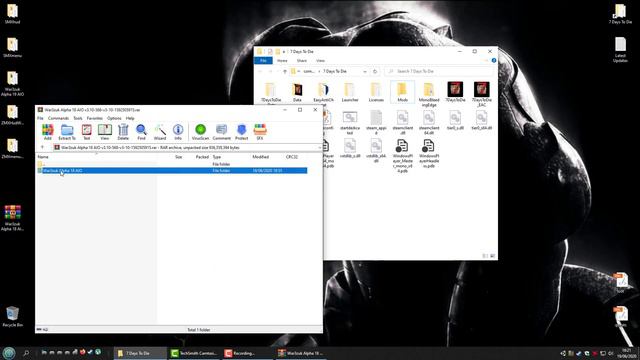The height and width of the screenshot is (360, 640).
Task: Select the vstdlib_s.dll file
Action: point(350,149)
